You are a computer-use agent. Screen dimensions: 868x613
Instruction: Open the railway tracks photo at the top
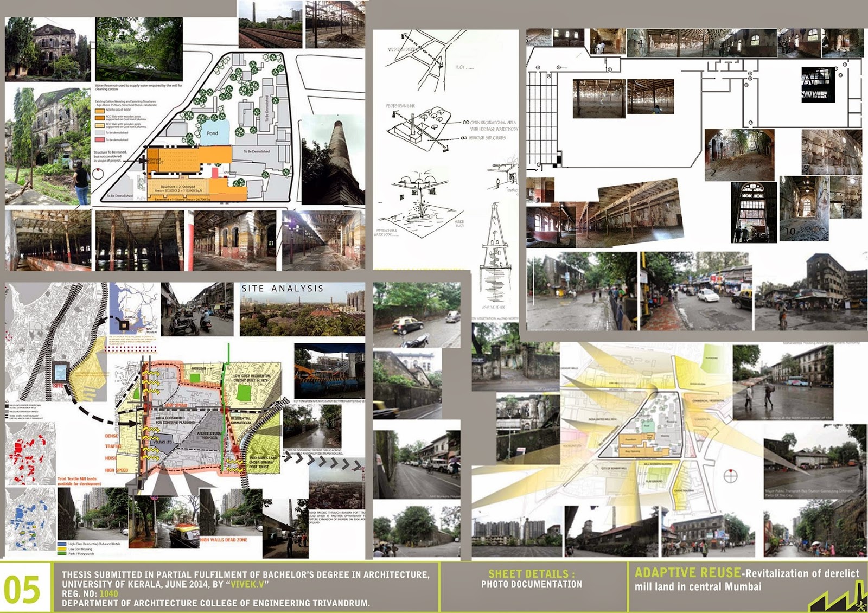[270, 24]
